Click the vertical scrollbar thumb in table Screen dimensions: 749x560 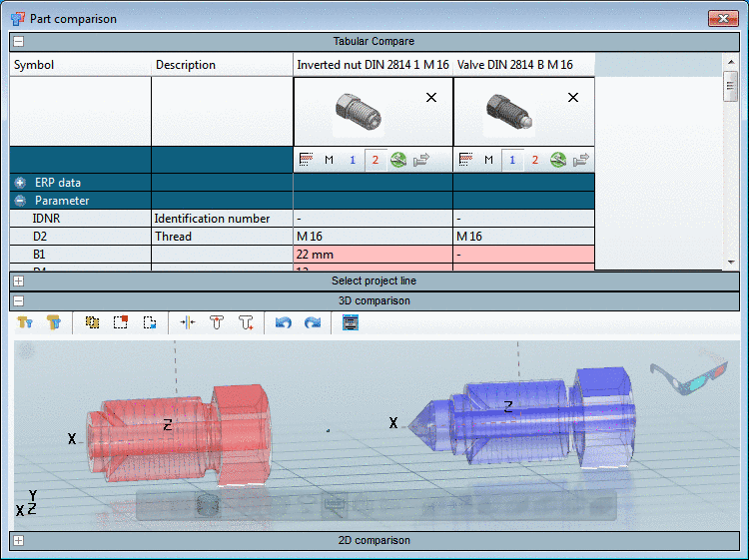(730, 86)
